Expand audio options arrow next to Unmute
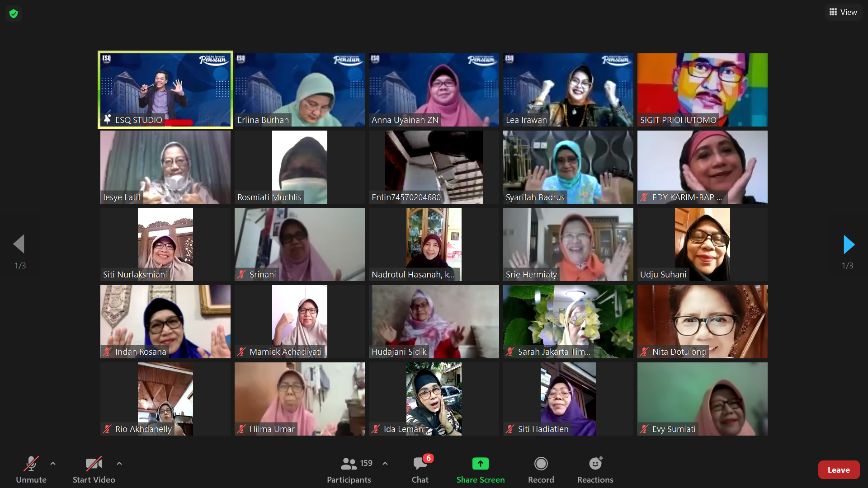 pos(53,464)
